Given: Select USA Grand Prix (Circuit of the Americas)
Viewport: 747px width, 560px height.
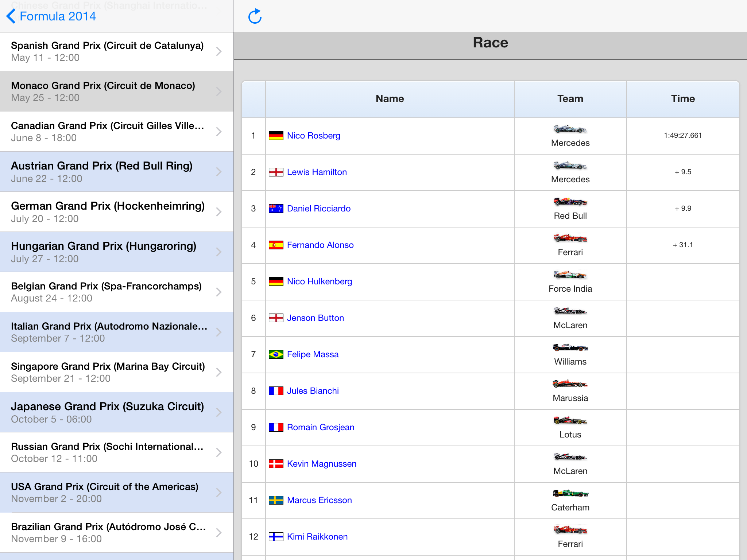Looking at the screenshot, I should tap(117, 493).
